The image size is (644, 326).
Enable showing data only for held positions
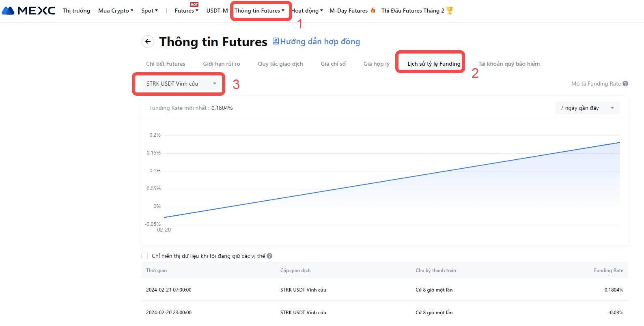click(x=144, y=256)
